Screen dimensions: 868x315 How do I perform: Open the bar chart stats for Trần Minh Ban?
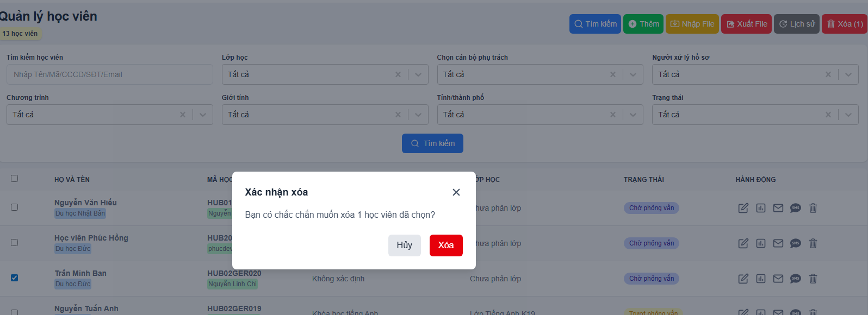point(761,279)
